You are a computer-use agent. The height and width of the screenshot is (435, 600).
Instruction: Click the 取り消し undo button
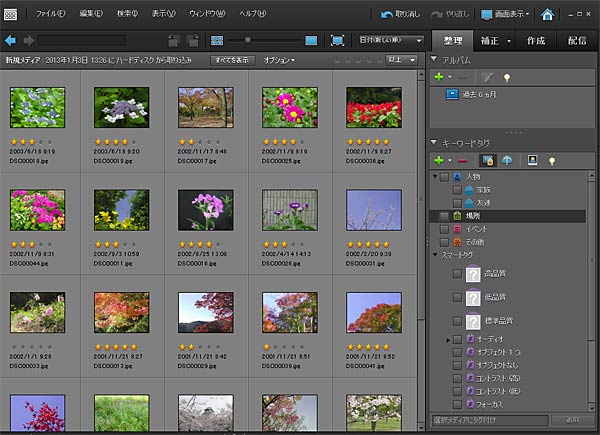400,15
